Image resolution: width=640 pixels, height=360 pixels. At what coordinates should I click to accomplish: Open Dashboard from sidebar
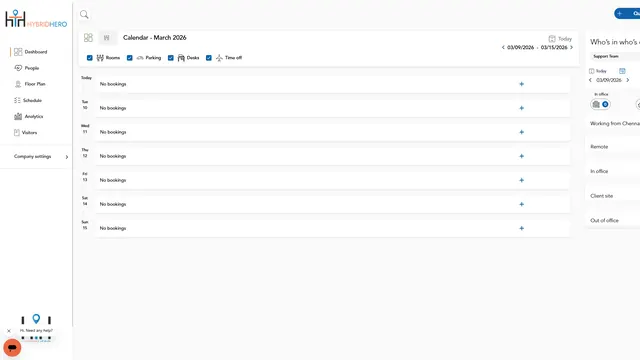(x=31, y=52)
